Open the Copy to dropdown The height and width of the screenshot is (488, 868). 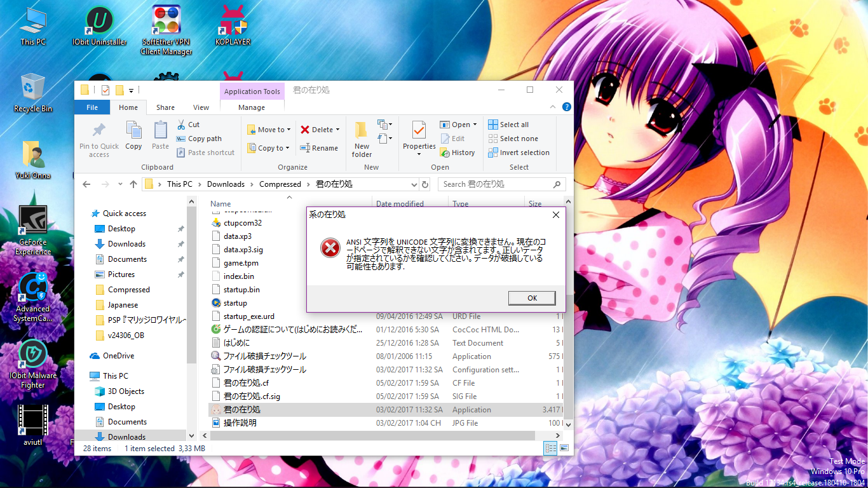pos(269,148)
